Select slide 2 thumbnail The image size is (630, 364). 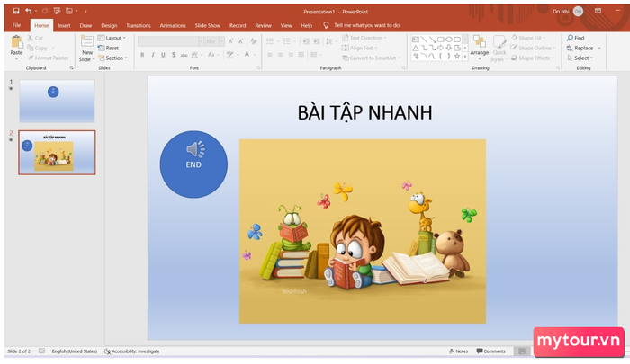tap(57, 153)
